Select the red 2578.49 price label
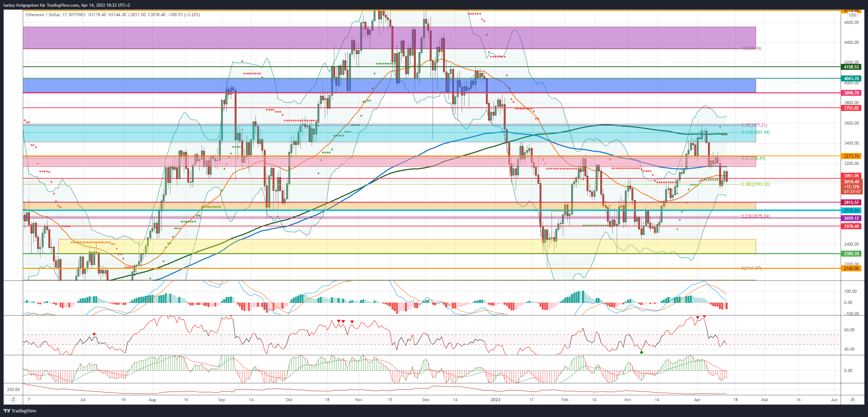 851,226
